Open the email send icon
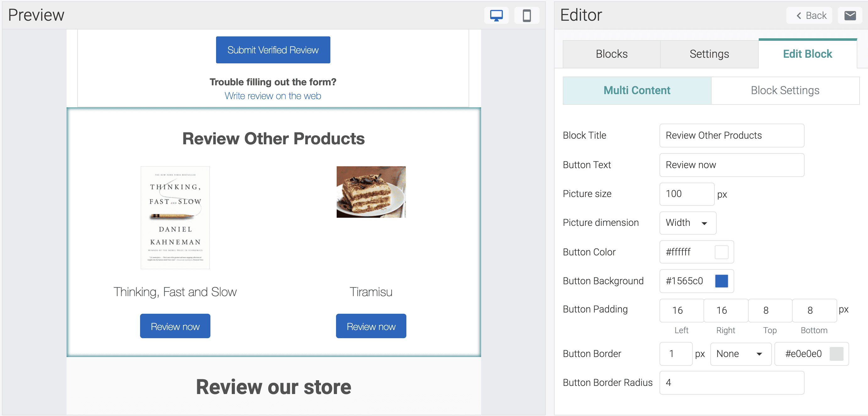The image size is (868, 416). tap(850, 15)
